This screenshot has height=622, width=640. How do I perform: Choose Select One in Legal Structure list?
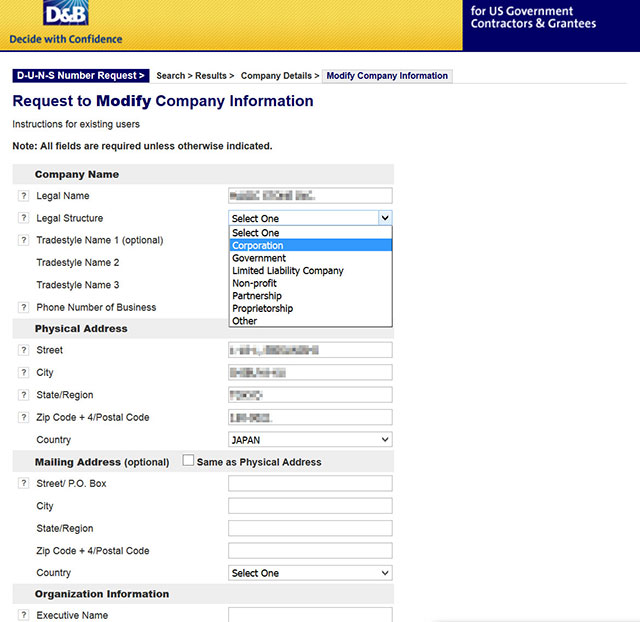click(310, 233)
